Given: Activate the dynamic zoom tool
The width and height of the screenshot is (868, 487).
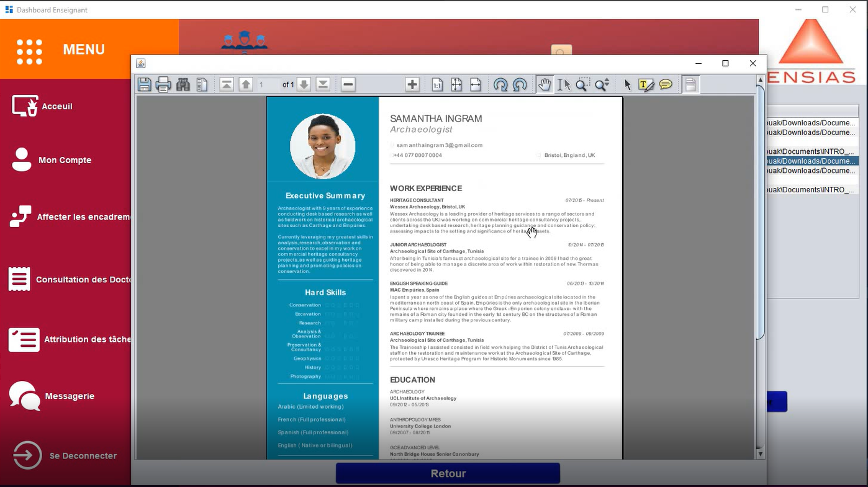Looking at the screenshot, I should [x=602, y=85].
